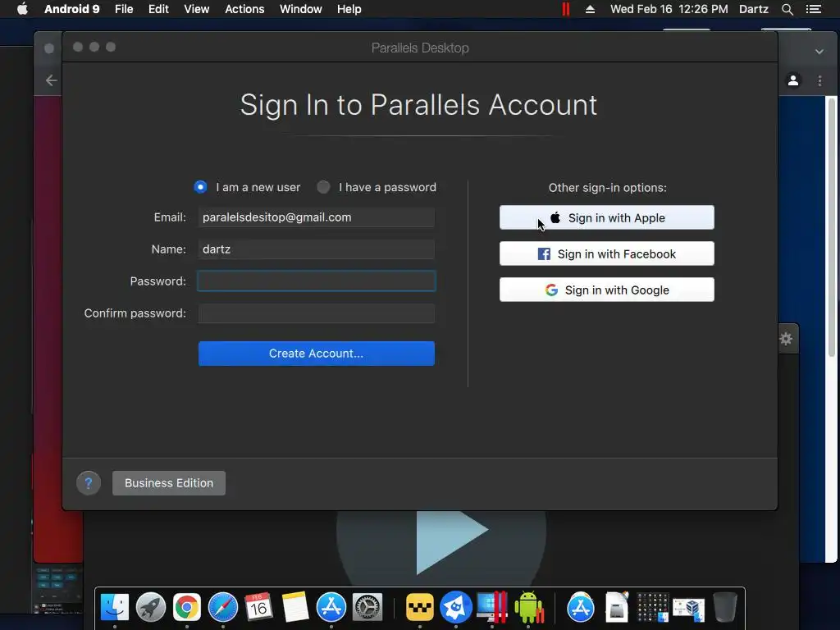Click the eject icon in menu bar
The image size is (840, 630).
590,9
